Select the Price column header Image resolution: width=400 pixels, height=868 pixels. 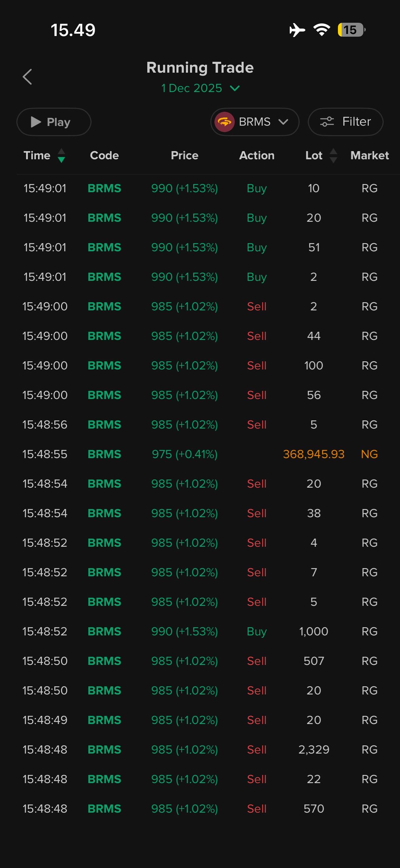pyautogui.click(x=185, y=156)
